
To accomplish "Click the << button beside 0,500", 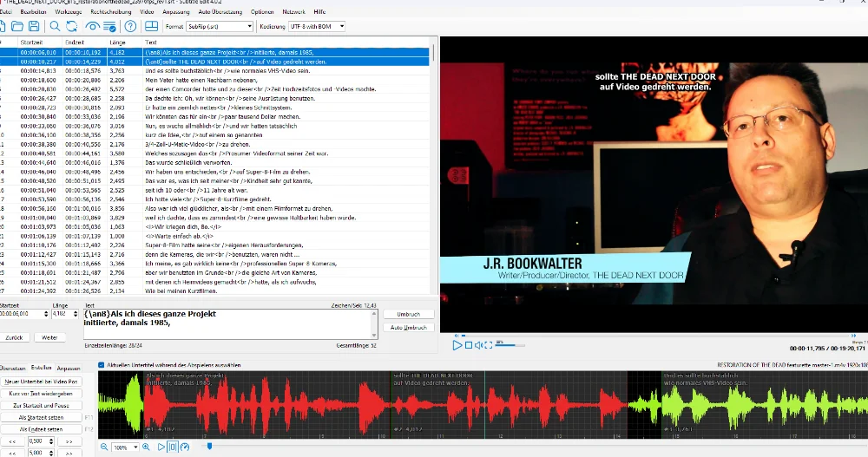I will coord(13,441).
